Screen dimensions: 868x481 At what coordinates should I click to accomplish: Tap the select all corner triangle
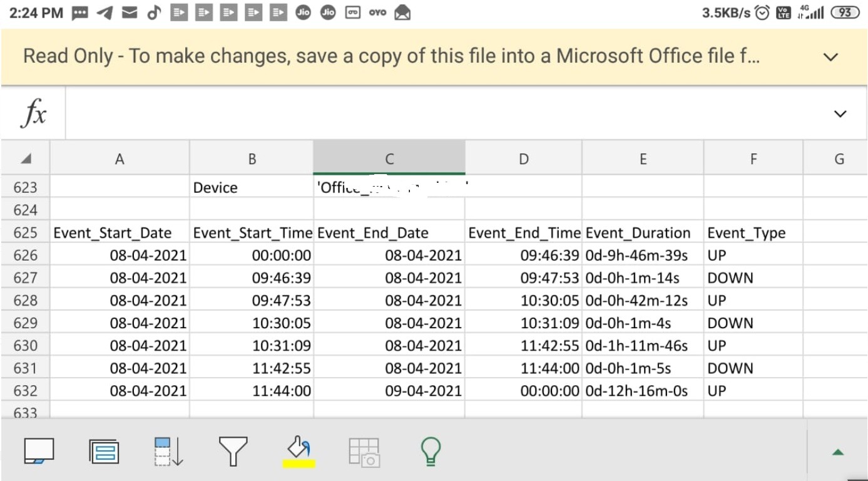click(26, 159)
